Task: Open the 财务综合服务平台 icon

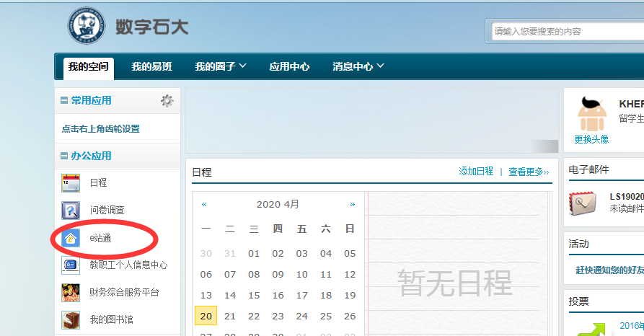Action: click(x=71, y=293)
